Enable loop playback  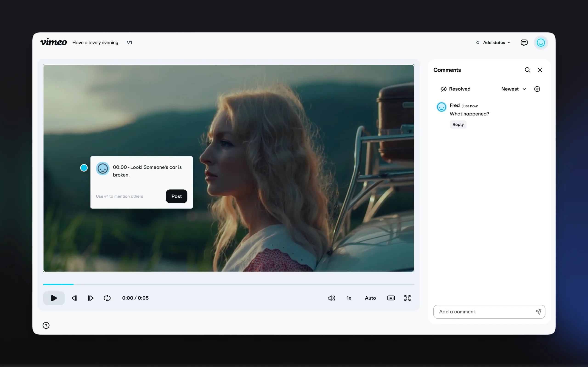click(107, 298)
